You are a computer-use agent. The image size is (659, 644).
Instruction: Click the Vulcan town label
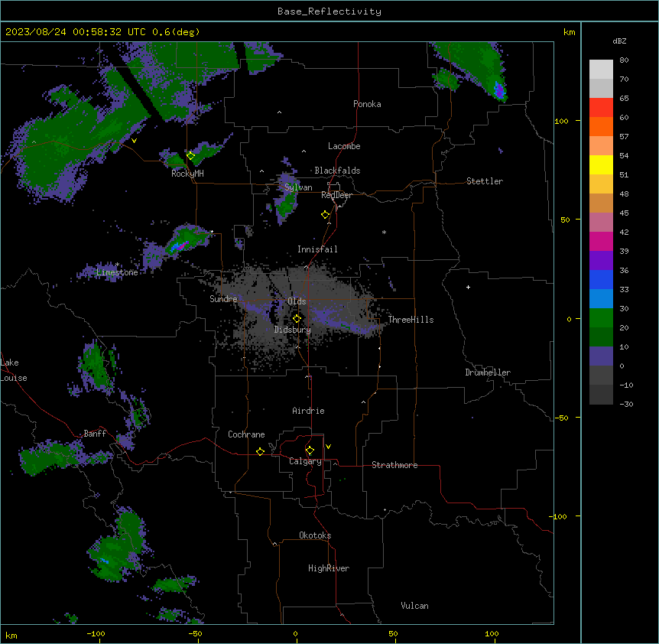pos(415,606)
